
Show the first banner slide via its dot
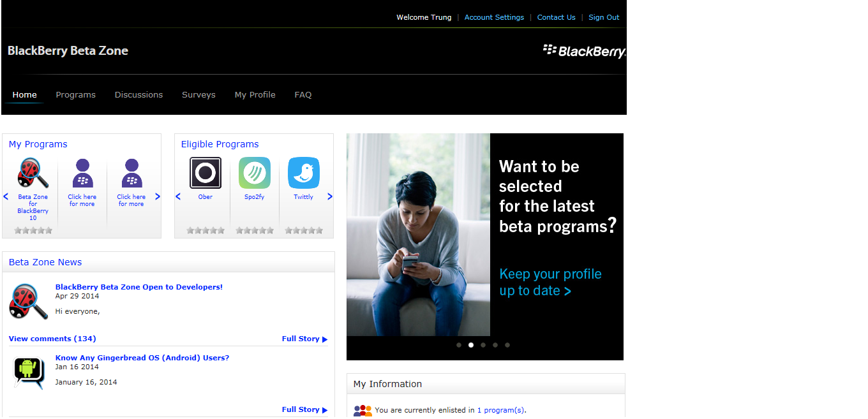pyautogui.click(x=459, y=345)
